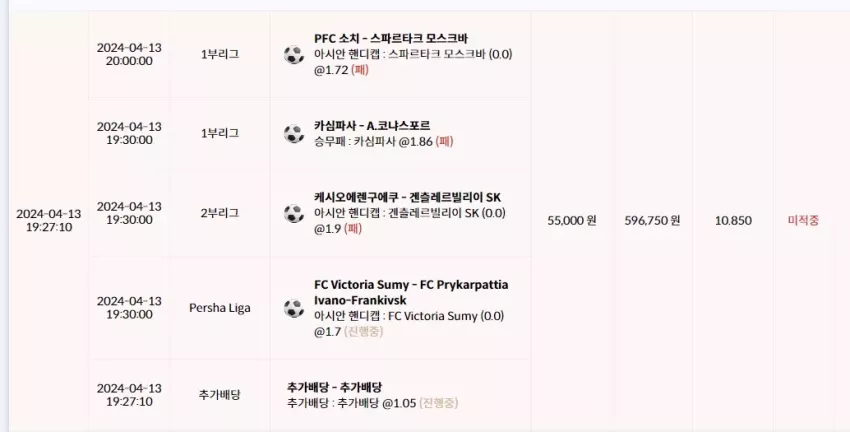
Task: Click the 20:00:00 match start time
Action: coord(129,61)
